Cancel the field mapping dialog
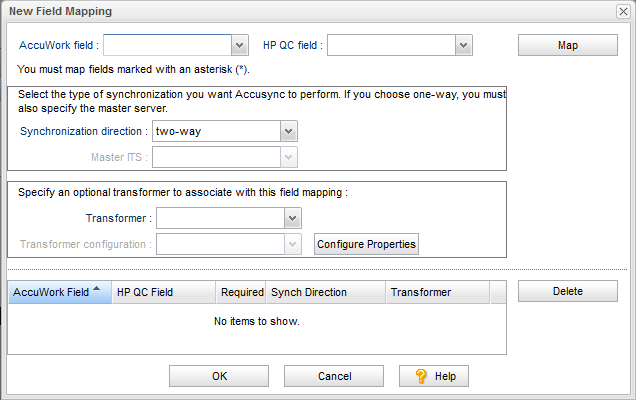Viewport: 636px width, 400px height. pos(334,376)
